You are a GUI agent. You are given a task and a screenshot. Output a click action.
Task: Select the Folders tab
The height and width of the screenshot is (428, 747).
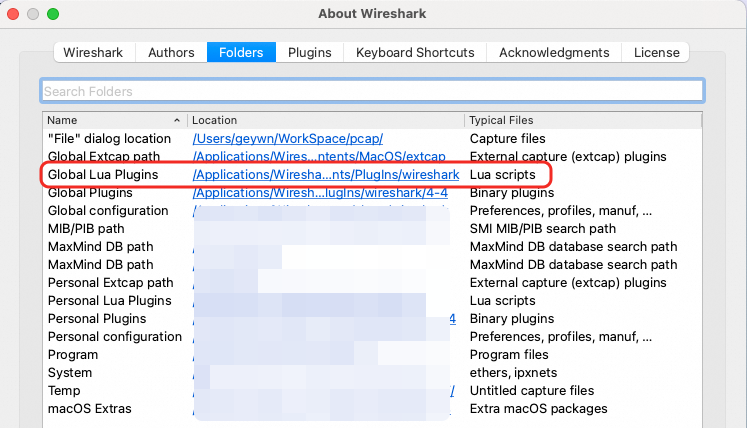[x=241, y=52]
